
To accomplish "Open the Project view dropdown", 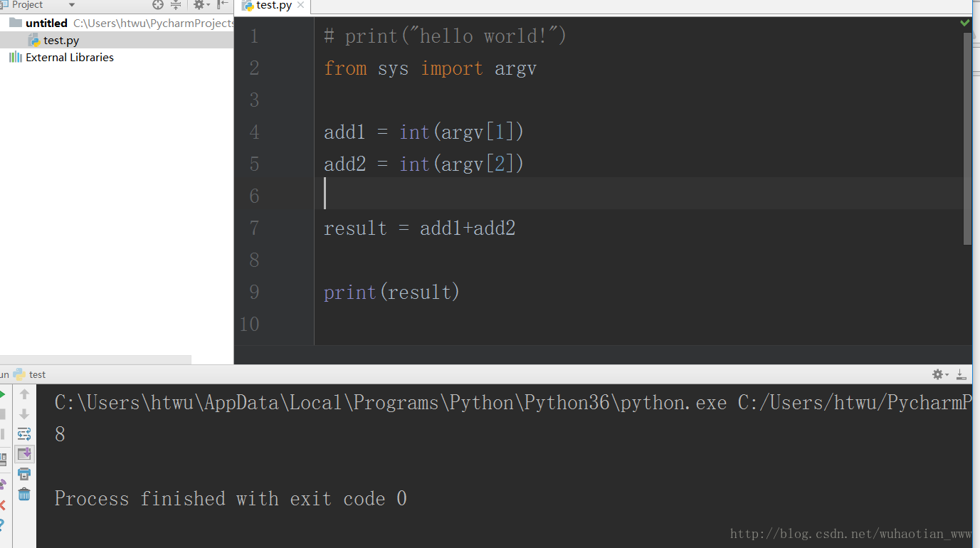I will [x=71, y=5].
